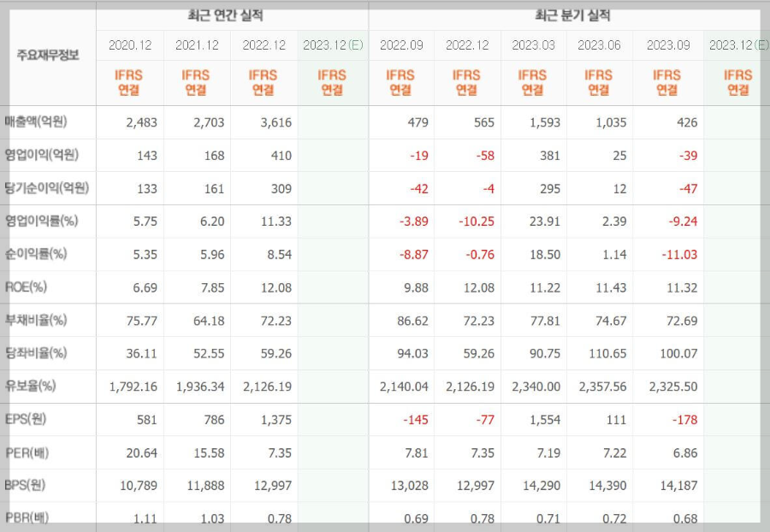Click the 1.11 PBR value
This screenshot has width=770, height=532.
coord(145,518)
